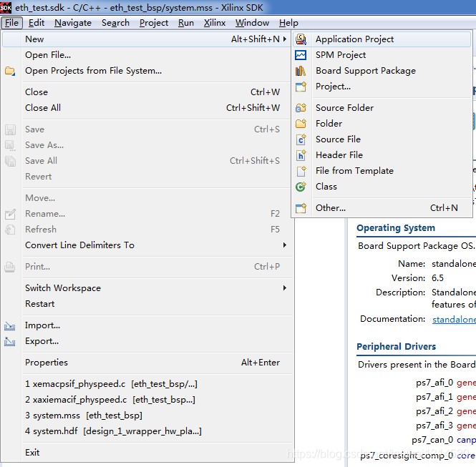Open the Run menu
The image size is (476, 467).
click(186, 23)
